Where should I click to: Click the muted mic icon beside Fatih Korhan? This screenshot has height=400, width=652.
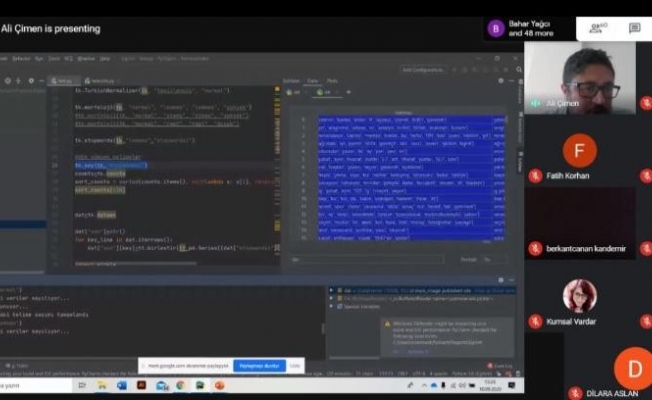coord(535,176)
